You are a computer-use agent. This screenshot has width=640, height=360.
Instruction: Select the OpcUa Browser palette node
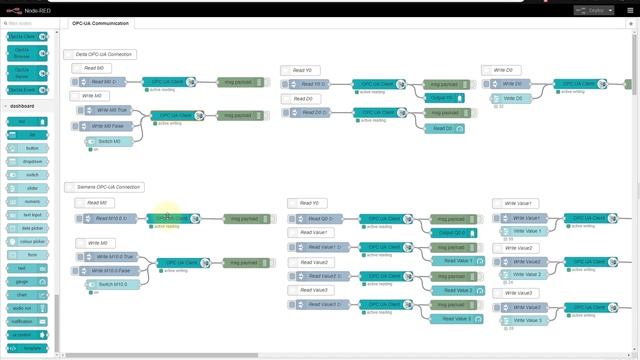pos(27,53)
